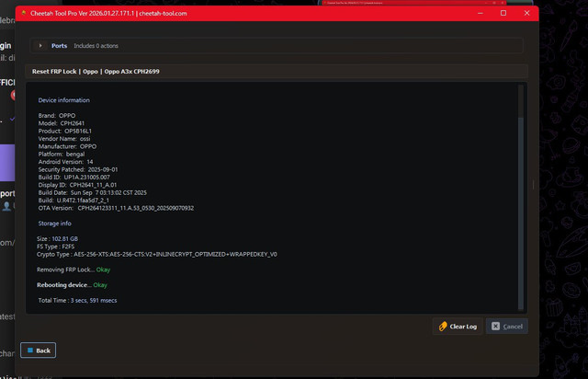Select the 'Security Patched: 2025-09-01' line
The height and width of the screenshot is (379, 588).
(78, 169)
